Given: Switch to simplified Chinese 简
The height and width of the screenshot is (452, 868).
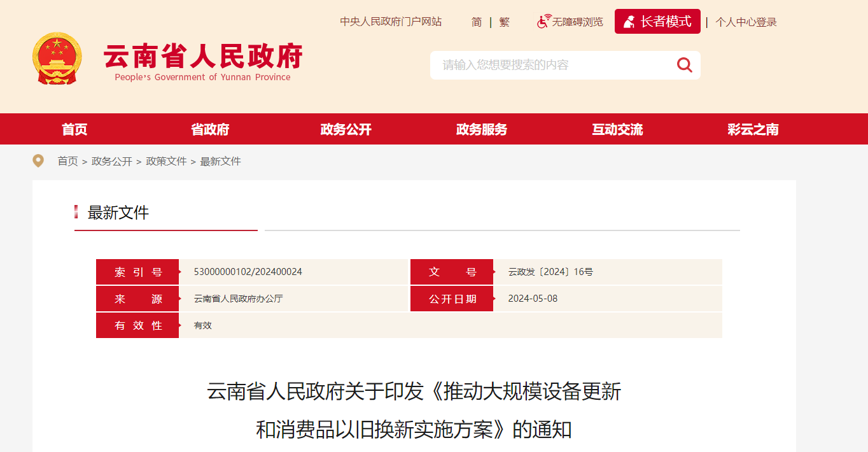Looking at the screenshot, I should coord(477,22).
